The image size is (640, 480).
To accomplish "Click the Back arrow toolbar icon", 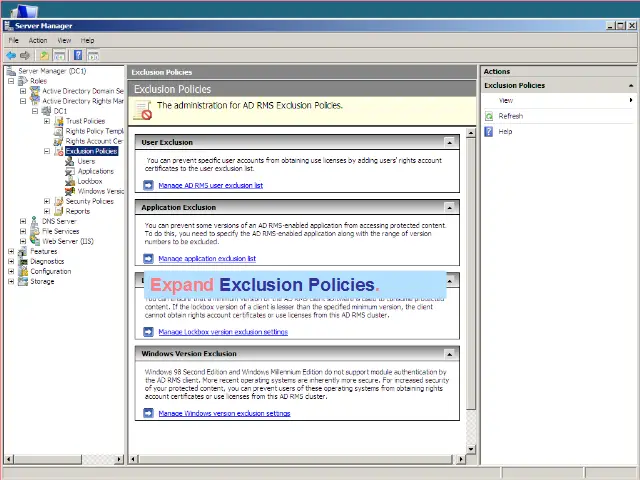I will click(11, 55).
